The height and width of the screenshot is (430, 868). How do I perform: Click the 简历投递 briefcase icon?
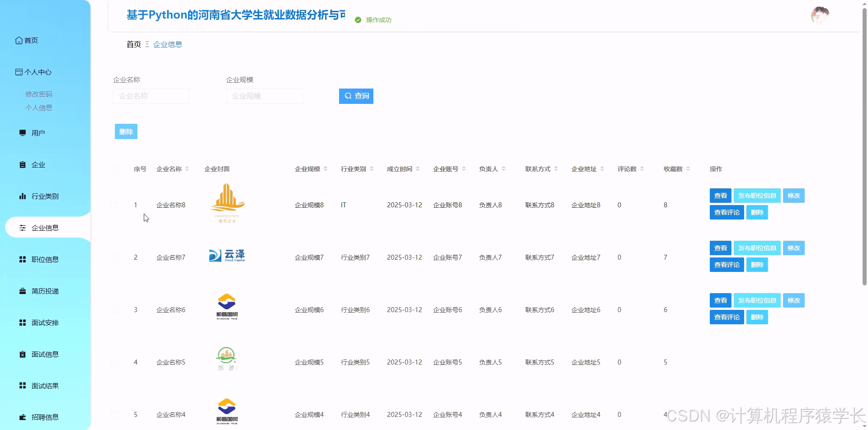(x=23, y=290)
